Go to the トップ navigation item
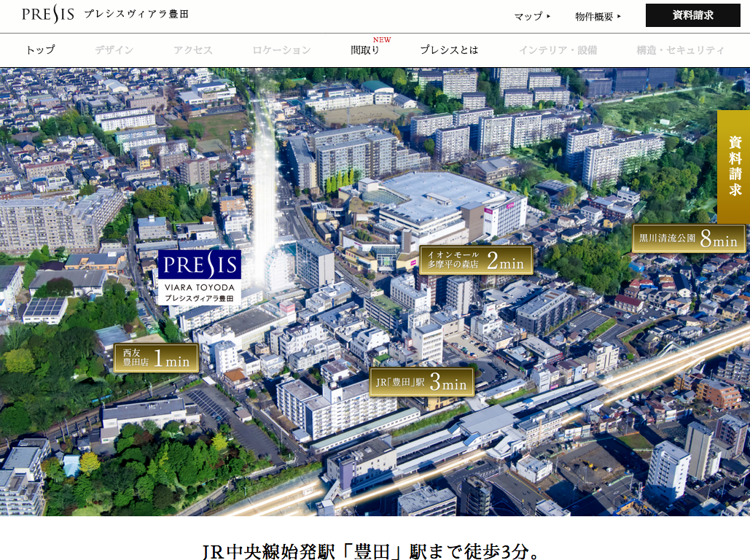Viewport: 750px width, 560px height. (x=40, y=50)
